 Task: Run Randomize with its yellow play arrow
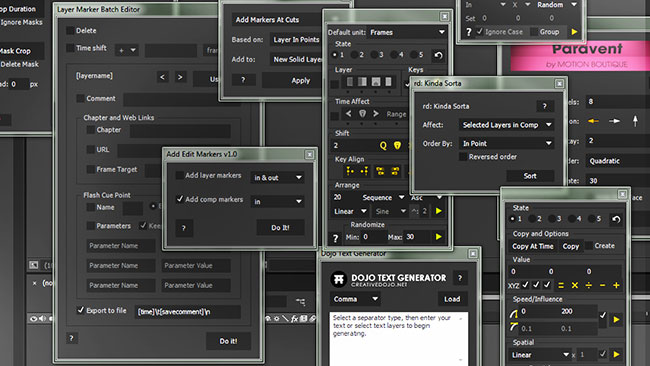[439, 237]
